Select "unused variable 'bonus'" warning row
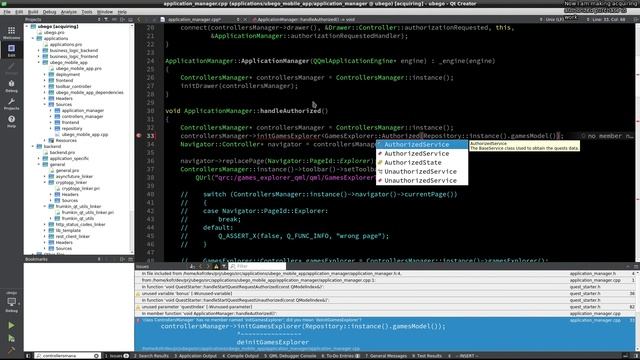The height and width of the screenshot is (360, 640). (x=385, y=293)
